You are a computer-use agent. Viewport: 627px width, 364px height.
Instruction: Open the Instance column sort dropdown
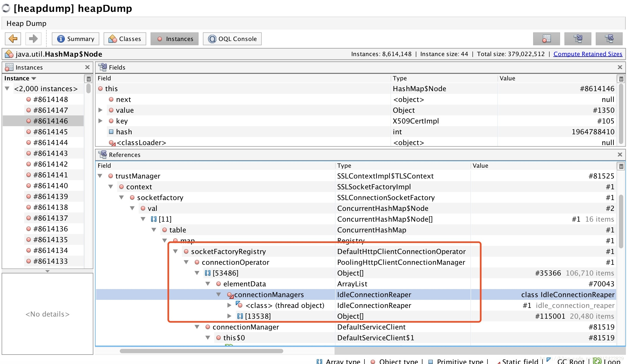click(34, 78)
